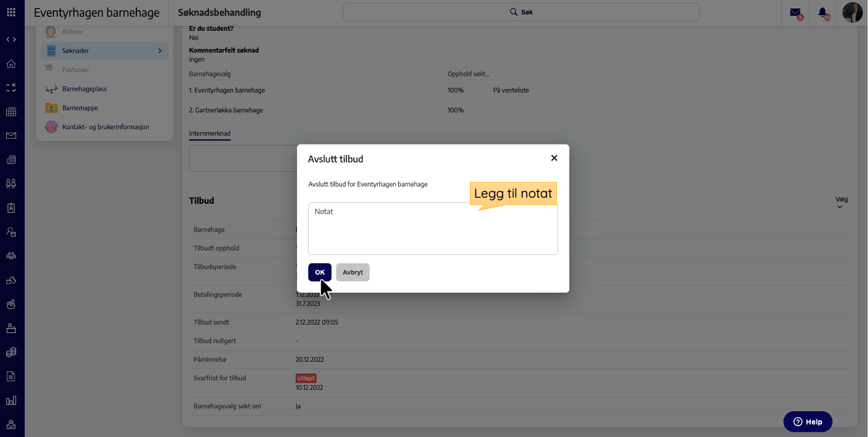Open Kontakt- og brukerinformasjon menu item

click(x=106, y=127)
